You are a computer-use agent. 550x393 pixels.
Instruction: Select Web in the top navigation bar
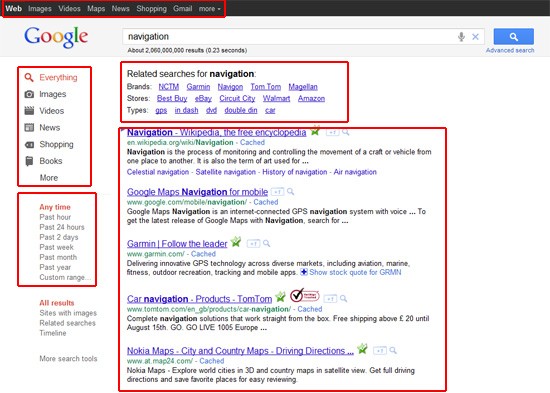tap(14, 9)
